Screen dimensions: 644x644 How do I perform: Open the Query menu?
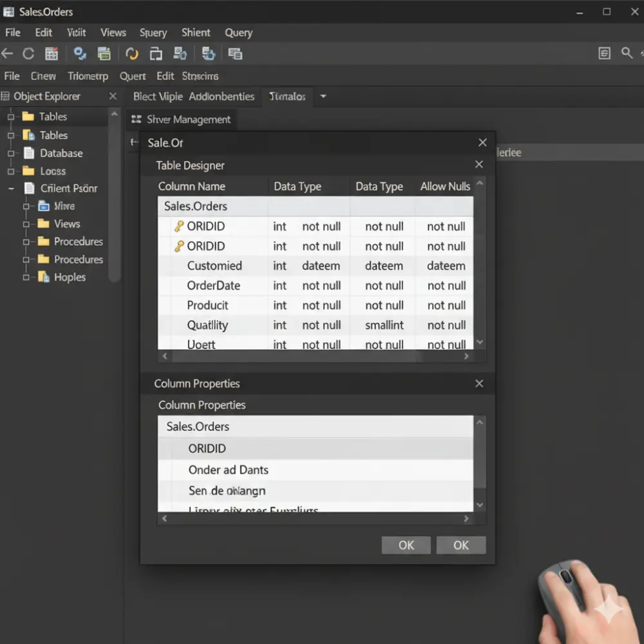point(238,32)
